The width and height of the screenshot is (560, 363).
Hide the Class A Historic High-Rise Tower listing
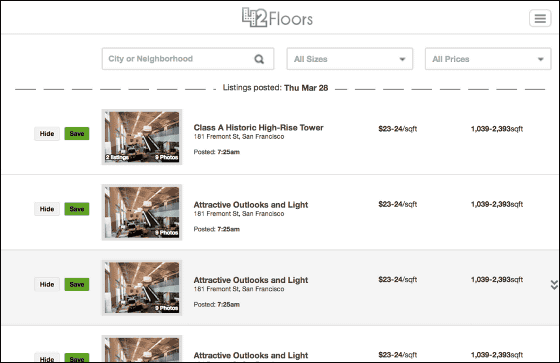click(x=47, y=134)
